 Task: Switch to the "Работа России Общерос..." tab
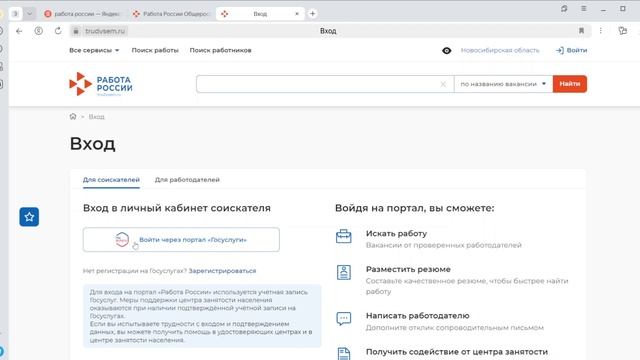171,14
